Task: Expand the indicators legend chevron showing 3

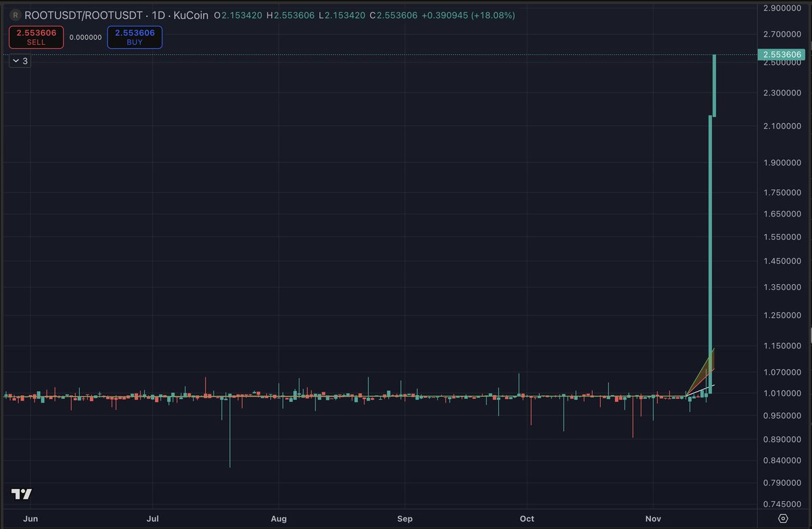Action: [20, 61]
